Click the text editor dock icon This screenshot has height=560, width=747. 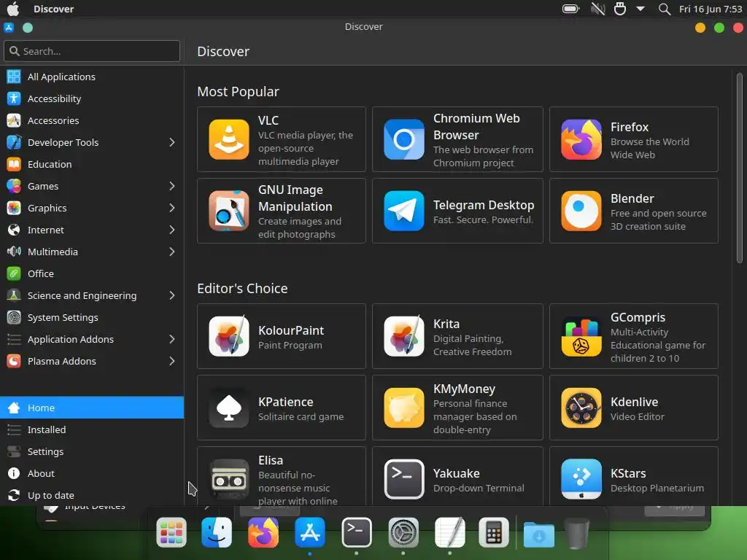449,532
